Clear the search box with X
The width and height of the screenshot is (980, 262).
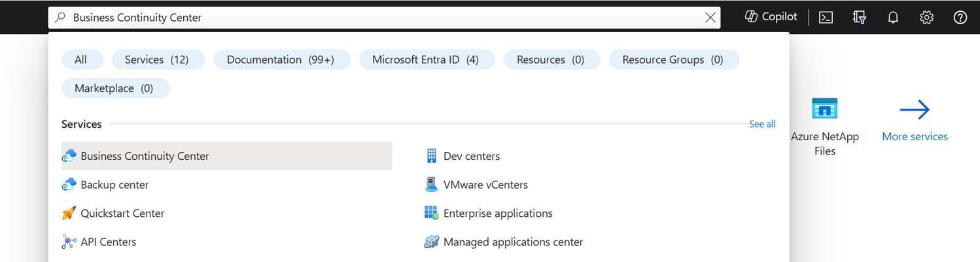click(x=710, y=18)
